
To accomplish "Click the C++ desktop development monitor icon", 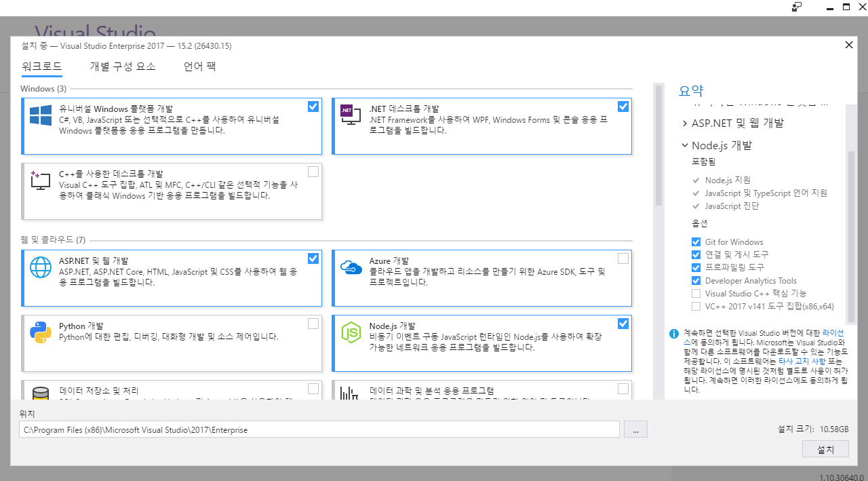I will coord(41,181).
